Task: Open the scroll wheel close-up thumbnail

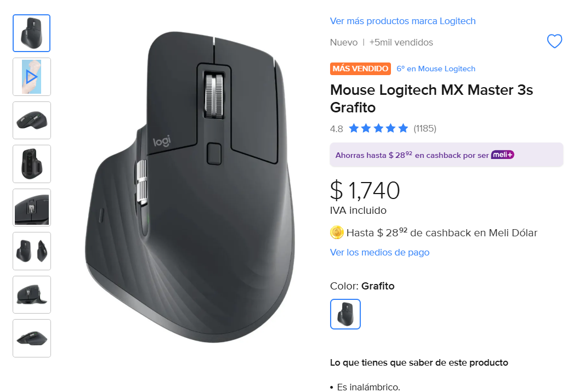Action: coord(32,207)
